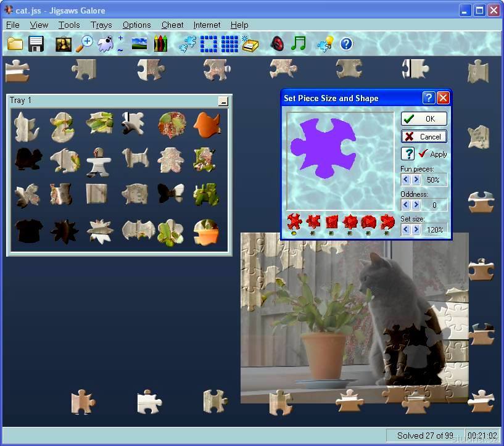Increase the Fun pieces percentage
Viewport: 504px width, 446px height.
(416, 180)
